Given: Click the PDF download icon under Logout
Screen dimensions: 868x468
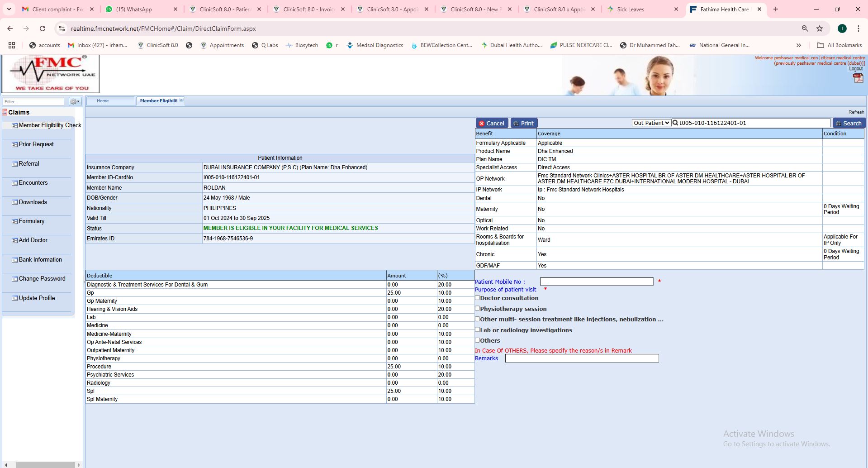Looking at the screenshot, I should tap(858, 78).
